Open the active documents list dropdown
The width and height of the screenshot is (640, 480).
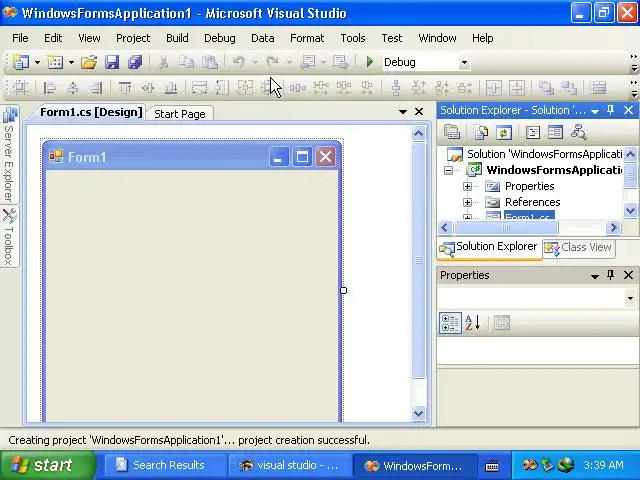(402, 111)
